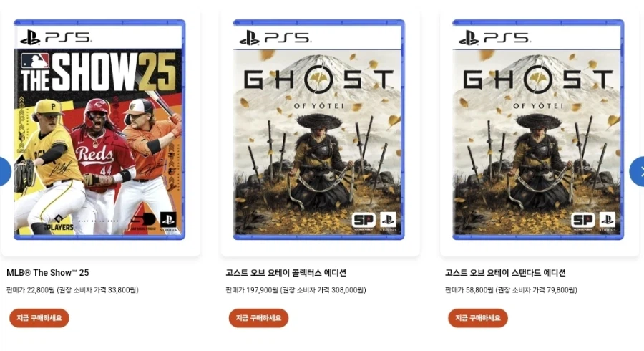
Task: Select the Ghost of Yōtei Standard Edition cover art
Action: coord(538,130)
